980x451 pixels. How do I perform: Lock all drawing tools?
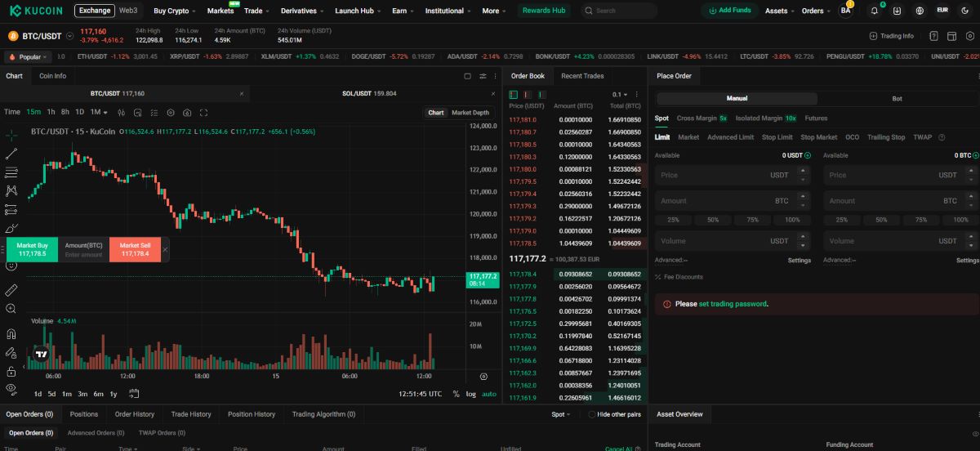(11, 371)
